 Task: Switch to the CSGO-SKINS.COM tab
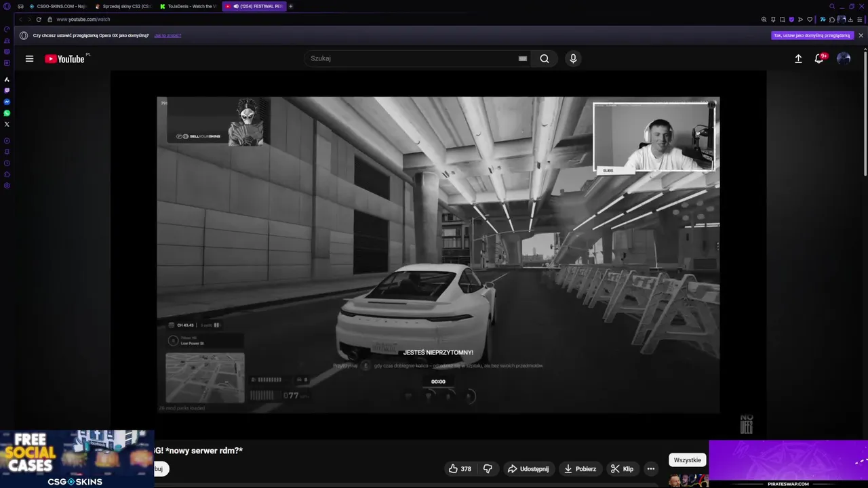(57, 6)
